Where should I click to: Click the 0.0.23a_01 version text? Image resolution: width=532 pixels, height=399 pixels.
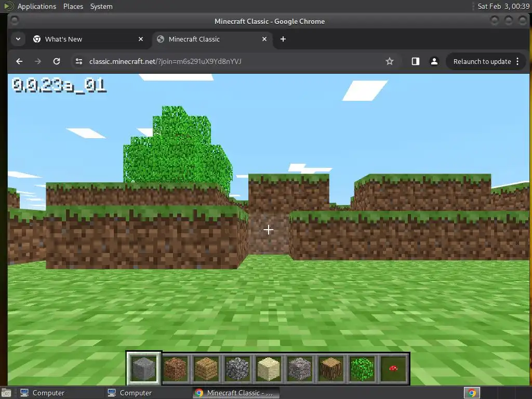click(59, 85)
